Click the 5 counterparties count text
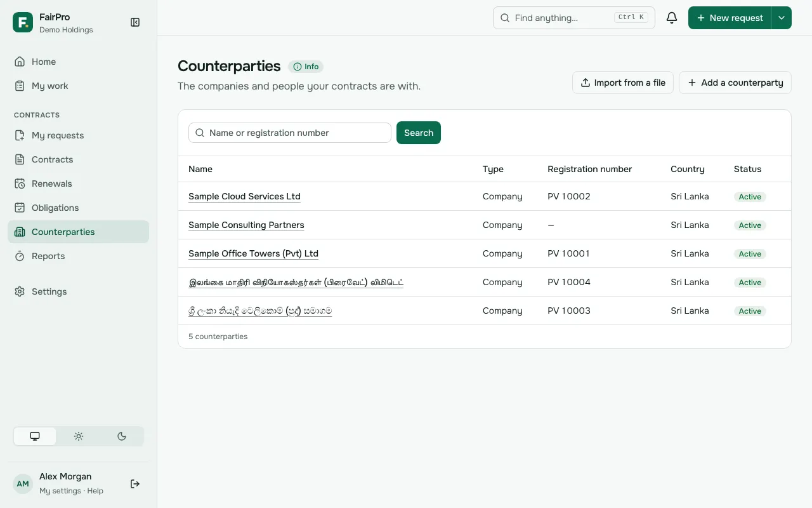Viewport: 812px width, 508px height. 218,337
